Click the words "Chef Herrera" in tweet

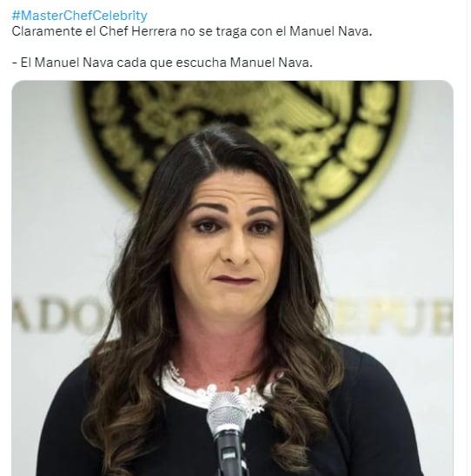[138, 31]
